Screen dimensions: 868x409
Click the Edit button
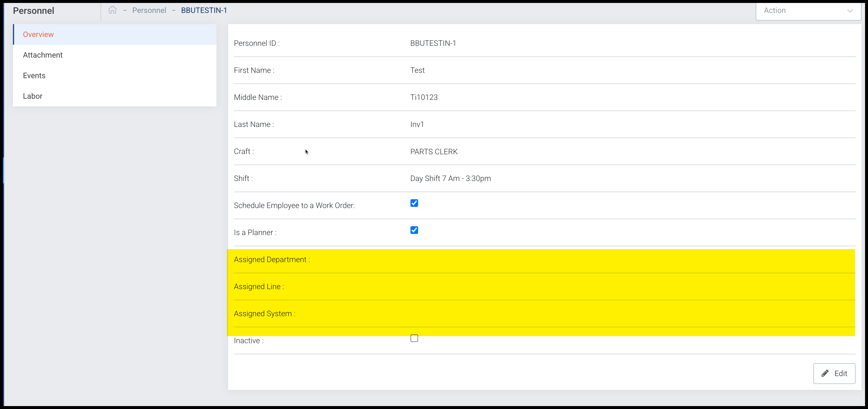point(834,373)
